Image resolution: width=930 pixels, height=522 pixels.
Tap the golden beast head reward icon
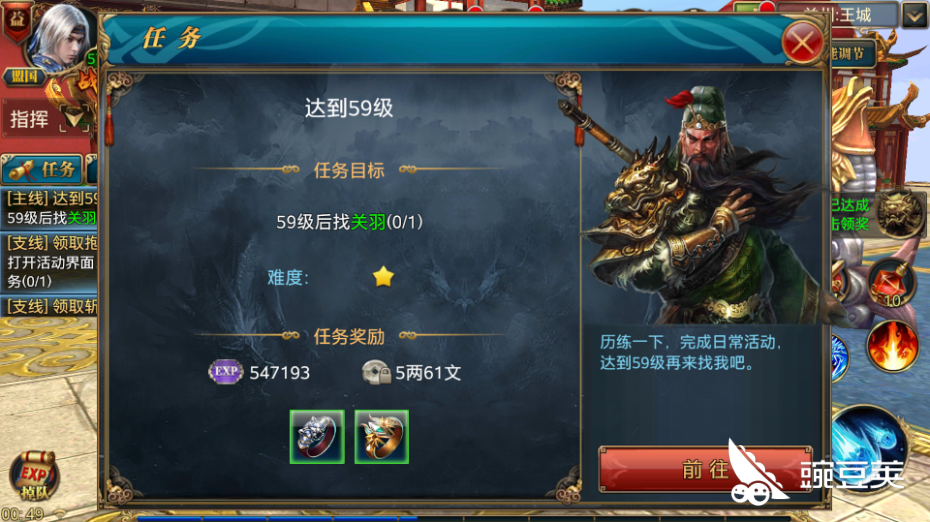(x=899, y=213)
